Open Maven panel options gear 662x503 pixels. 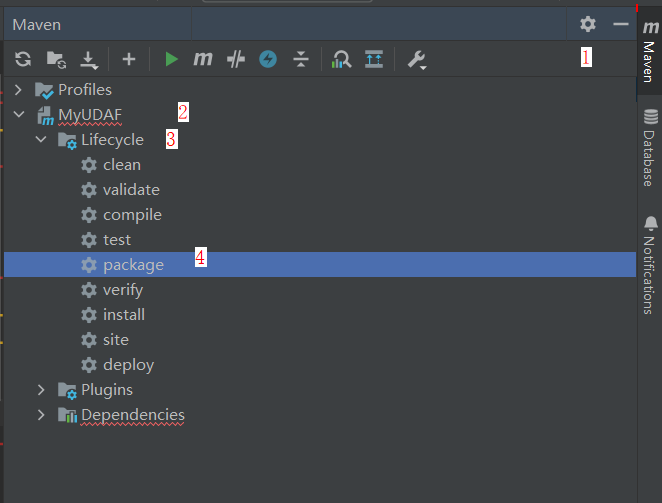pos(588,24)
